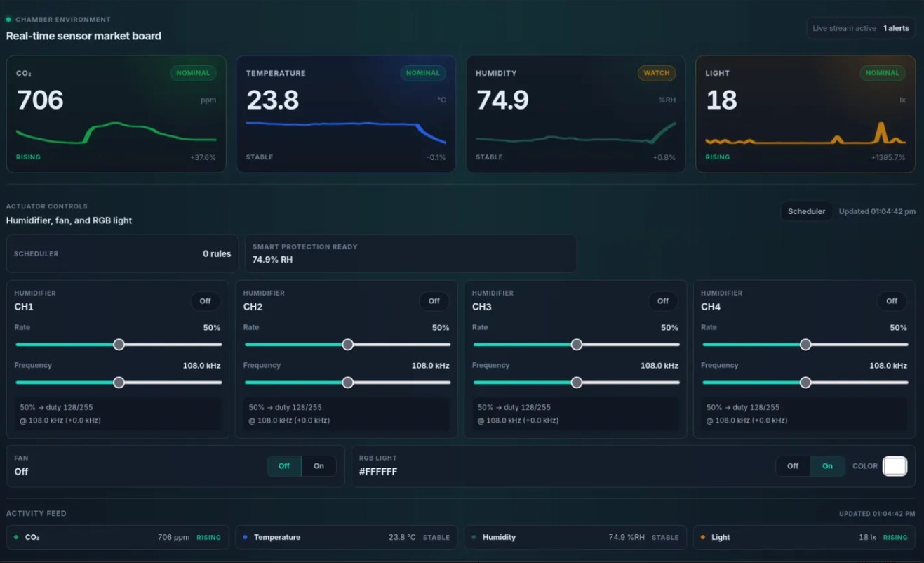The image size is (924, 563).
Task: Click the CH1 Rate slider handle
Action: pos(119,345)
